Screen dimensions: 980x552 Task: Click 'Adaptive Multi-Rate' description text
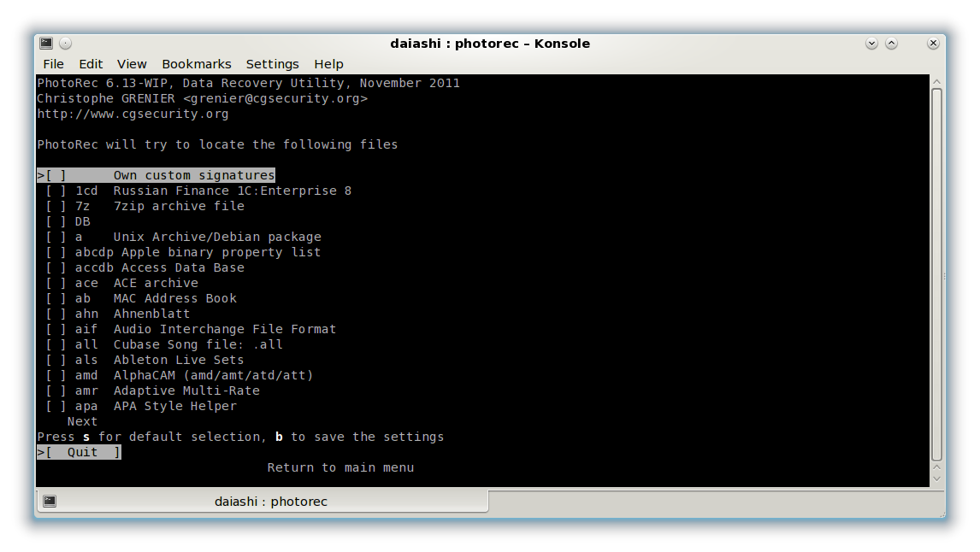(186, 391)
